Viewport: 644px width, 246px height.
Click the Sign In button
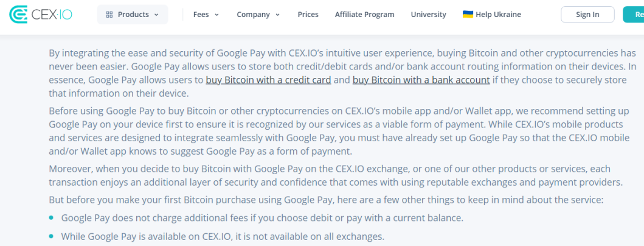pyautogui.click(x=587, y=15)
